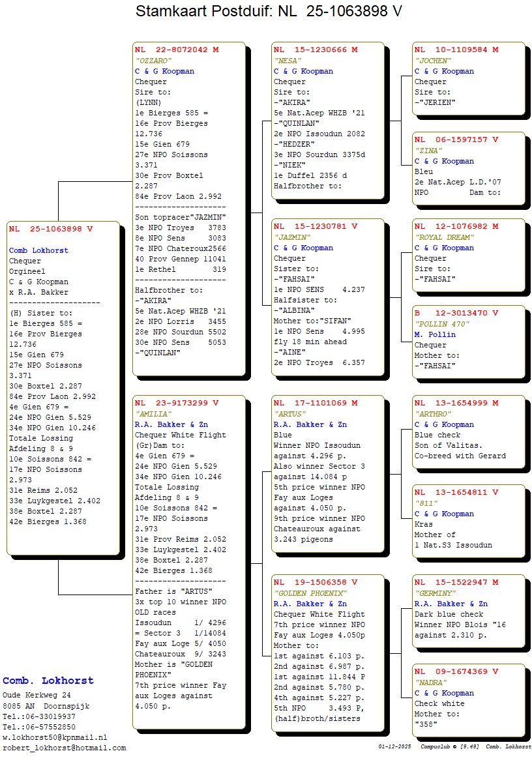Viewport: 532px width, 764px height.
Task: Select the "GOLDEN PHOENIX" name in its box header
Action: pyautogui.click(x=310, y=593)
